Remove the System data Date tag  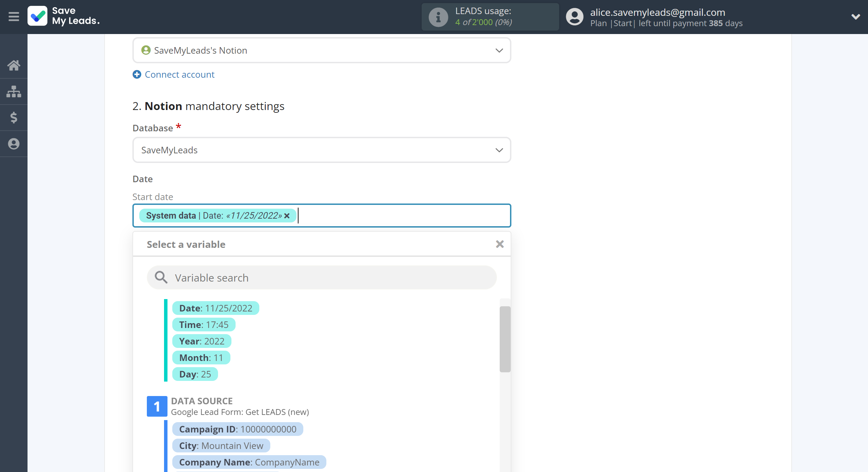287,216
